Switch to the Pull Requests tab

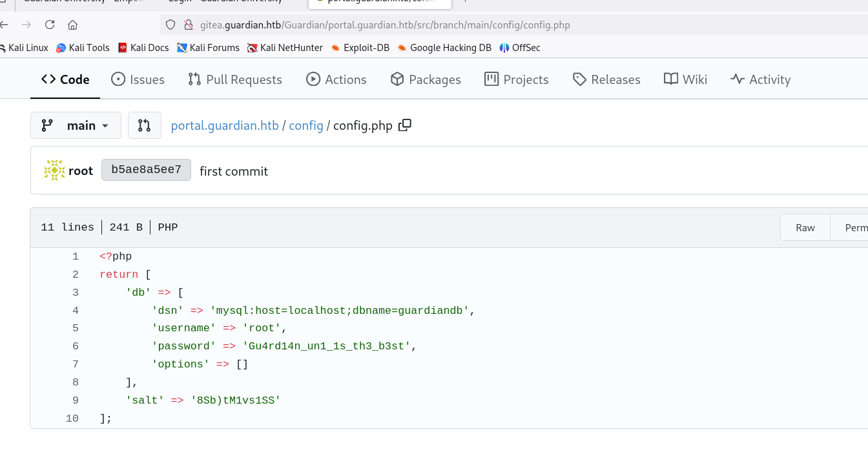click(235, 79)
